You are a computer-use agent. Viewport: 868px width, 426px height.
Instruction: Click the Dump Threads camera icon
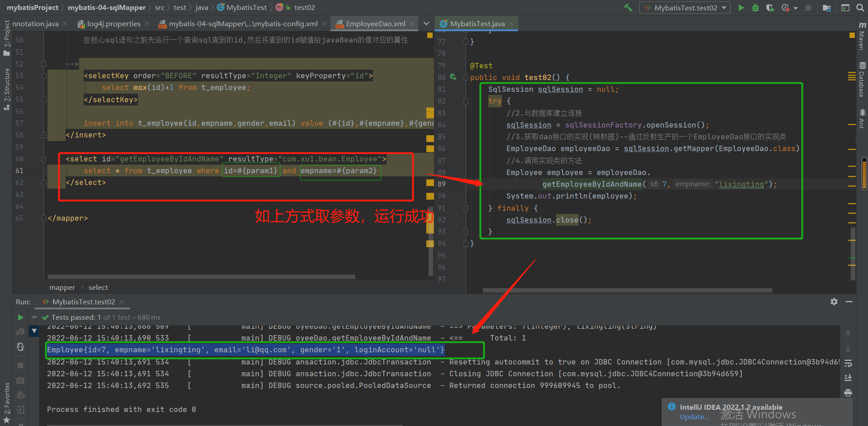[20, 380]
